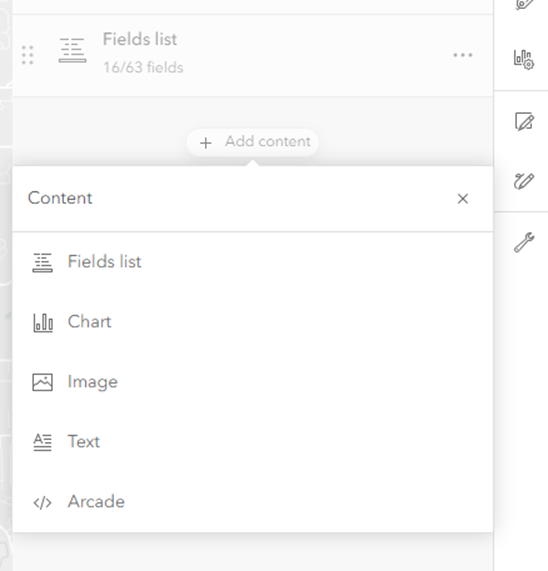
Task: Select Text content type
Action: [253, 442]
